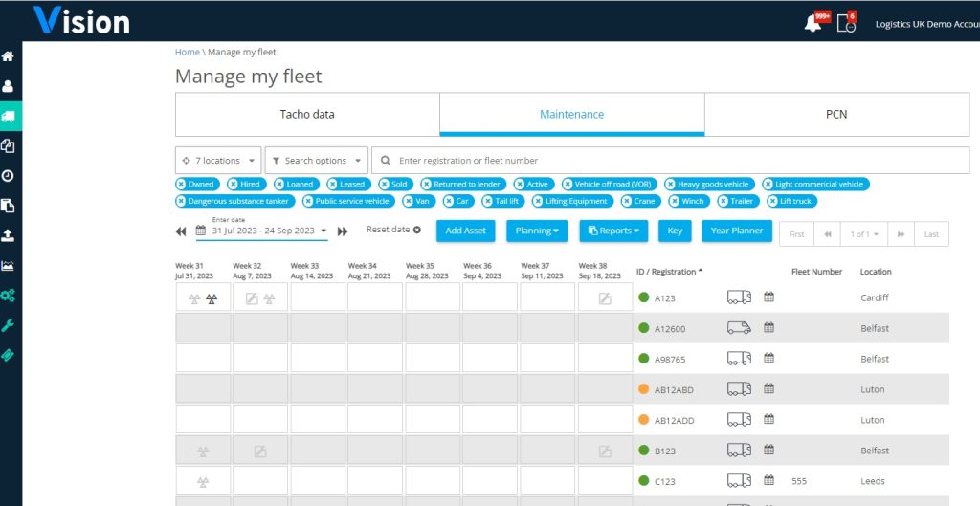
Task: Click the registration or fleet number search field
Action: [x=671, y=161]
